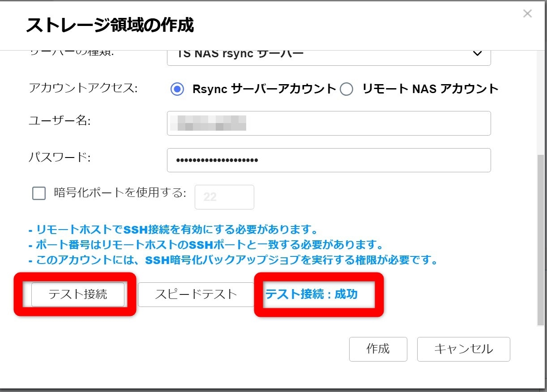
Task: Enable the 暗号化ポートを使用する checkbox
Action: 39,193
